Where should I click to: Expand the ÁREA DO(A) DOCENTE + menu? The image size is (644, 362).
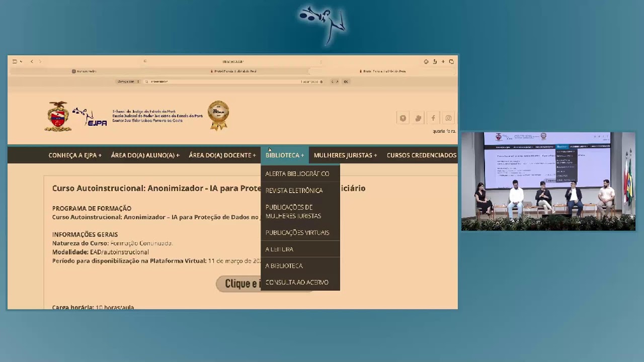coord(222,155)
